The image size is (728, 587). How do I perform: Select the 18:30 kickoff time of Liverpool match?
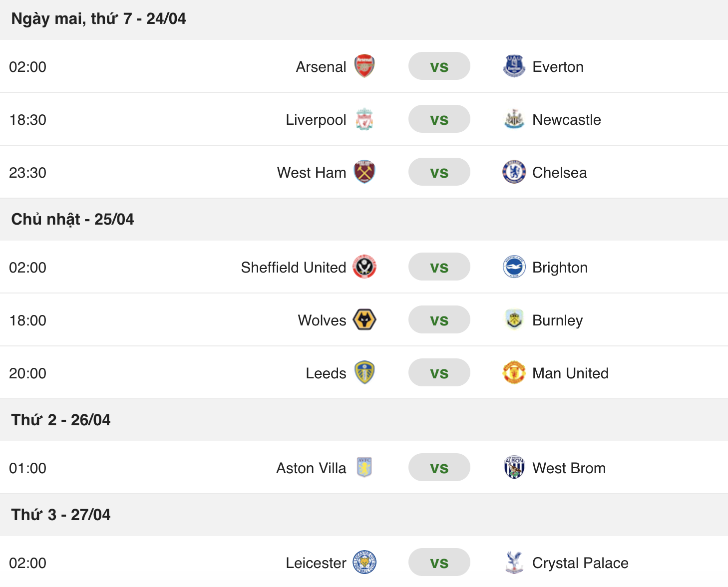pyautogui.click(x=28, y=120)
